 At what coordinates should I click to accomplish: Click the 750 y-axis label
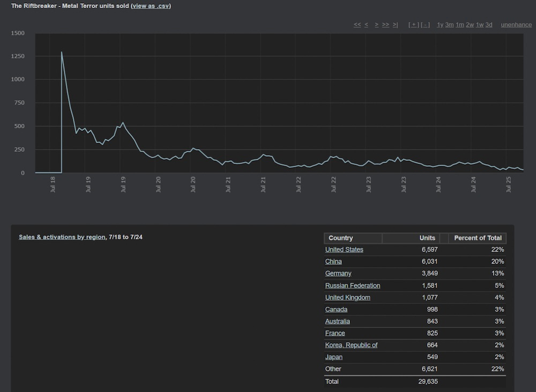19,102
